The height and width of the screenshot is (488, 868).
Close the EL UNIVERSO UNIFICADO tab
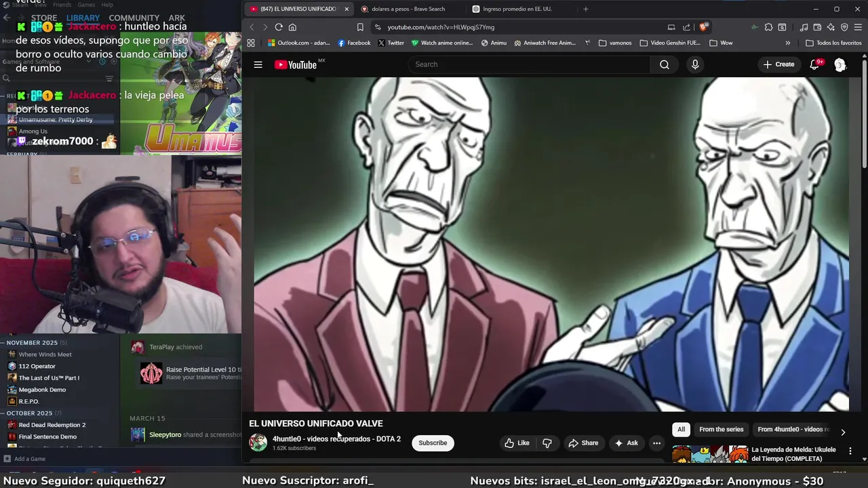pos(347,9)
